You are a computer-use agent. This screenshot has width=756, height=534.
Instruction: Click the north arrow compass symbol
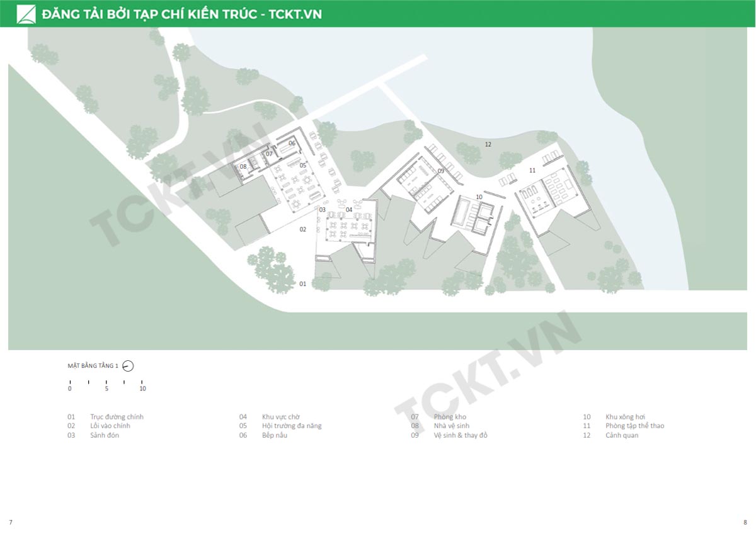coord(129,365)
